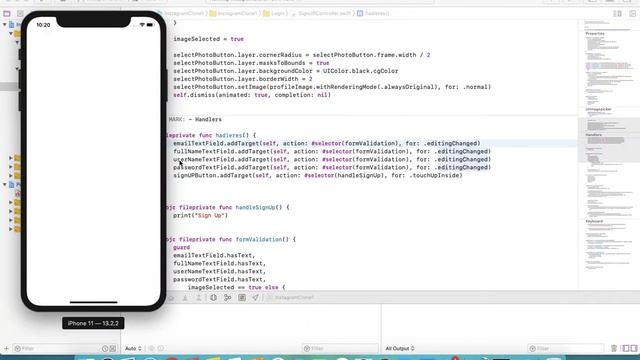Click the selectPhotoButton.layer.borderWidth line
Image resolution: width=640 pixels, height=360 pixels.
tap(242, 79)
